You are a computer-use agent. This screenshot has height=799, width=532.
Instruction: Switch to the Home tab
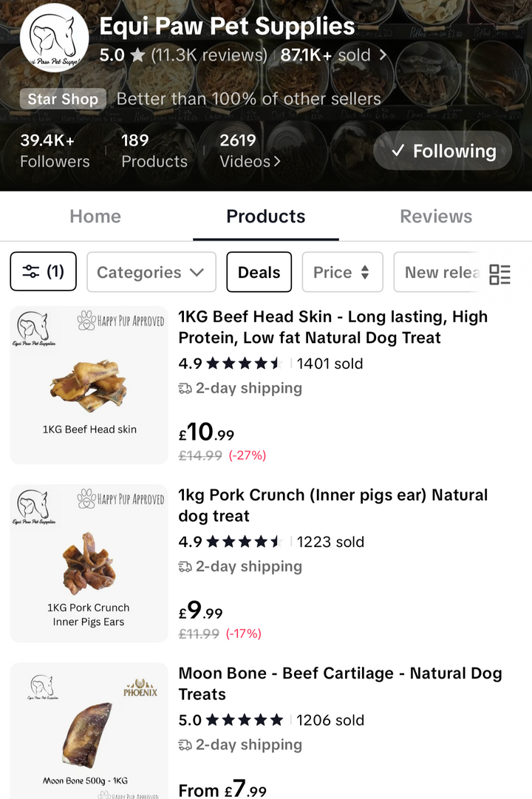95,217
